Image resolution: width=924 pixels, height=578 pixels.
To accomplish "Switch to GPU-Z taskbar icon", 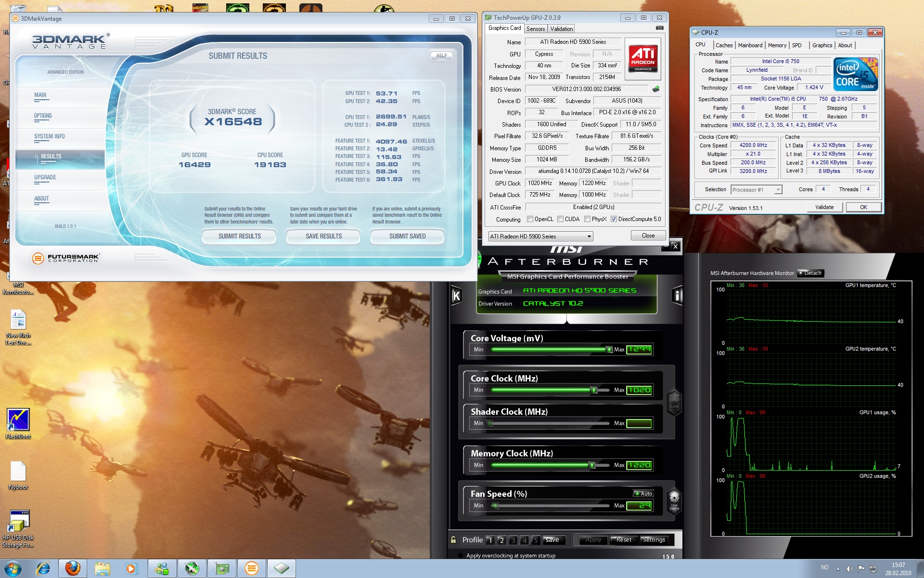I will 222,569.
